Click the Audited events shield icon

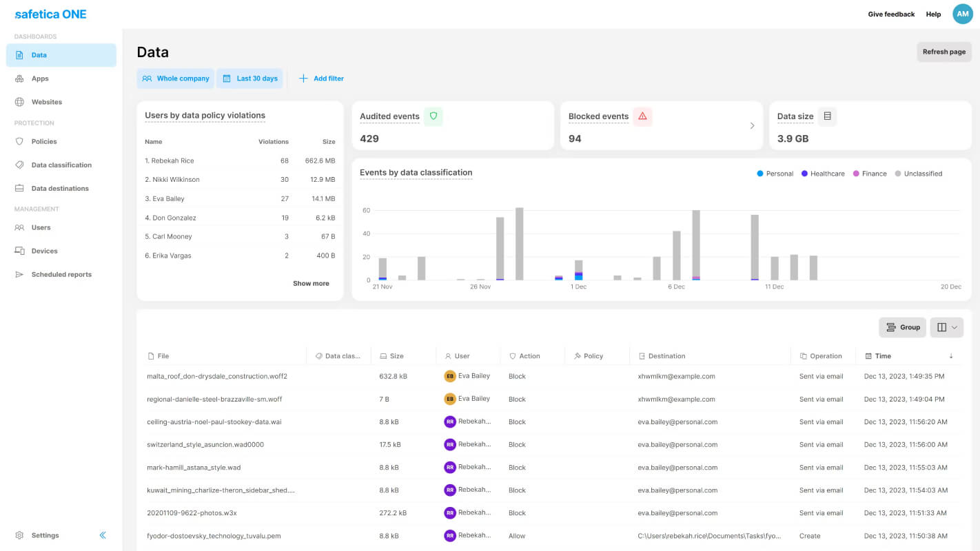click(x=433, y=116)
